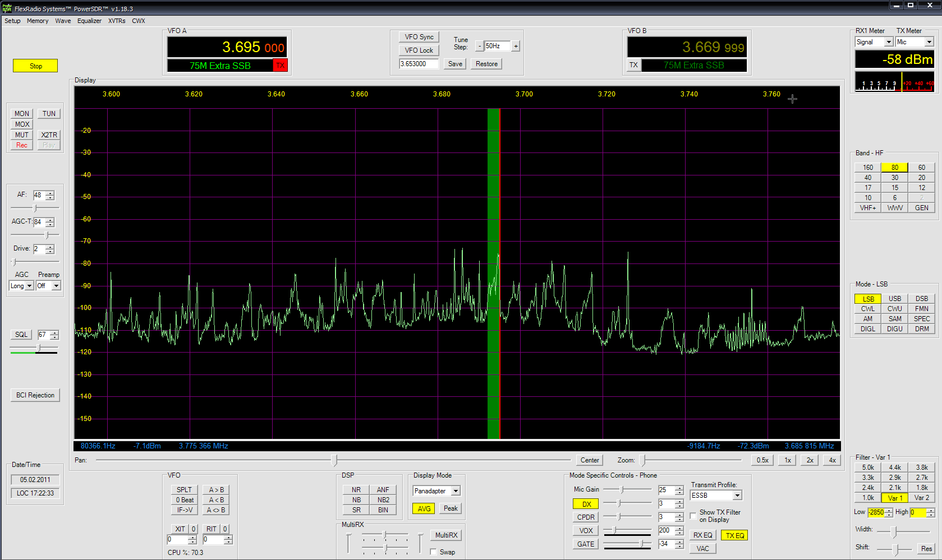
Task: Swap VFOs with A<>B button
Action: (x=216, y=510)
